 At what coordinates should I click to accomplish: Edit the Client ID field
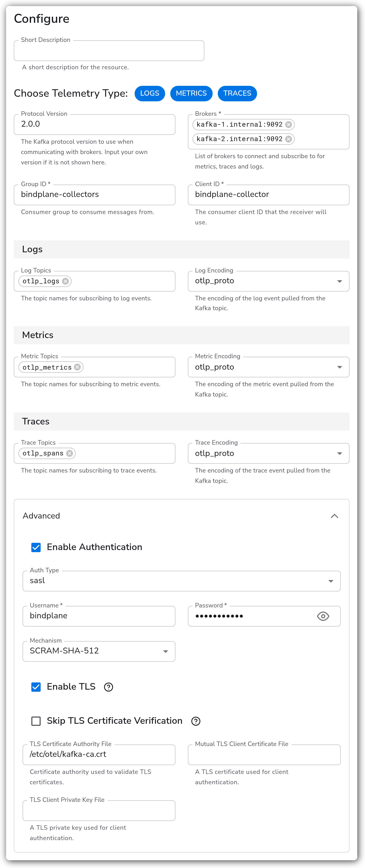tap(268, 194)
